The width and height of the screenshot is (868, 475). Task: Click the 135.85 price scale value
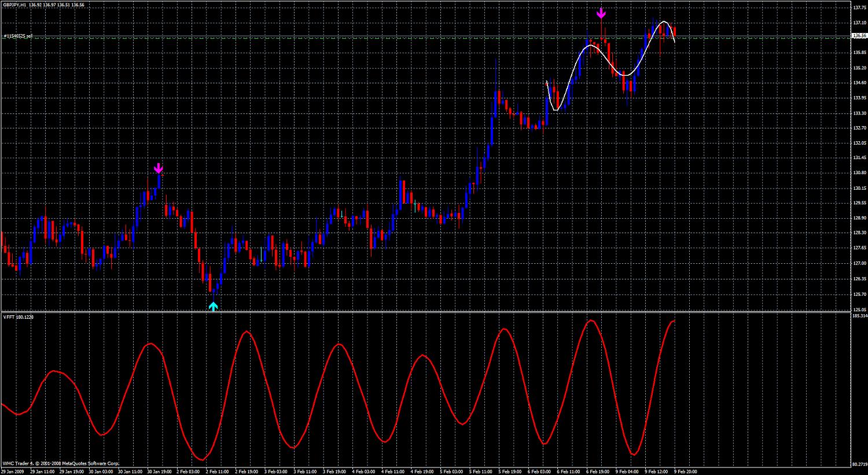pyautogui.click(x=859, y=53)
